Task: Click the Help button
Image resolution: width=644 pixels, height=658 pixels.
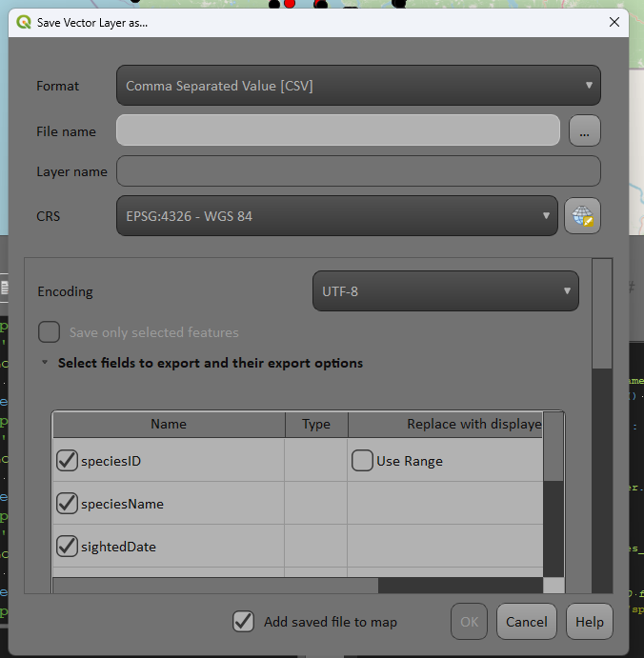Action: (x=590, y=622)
